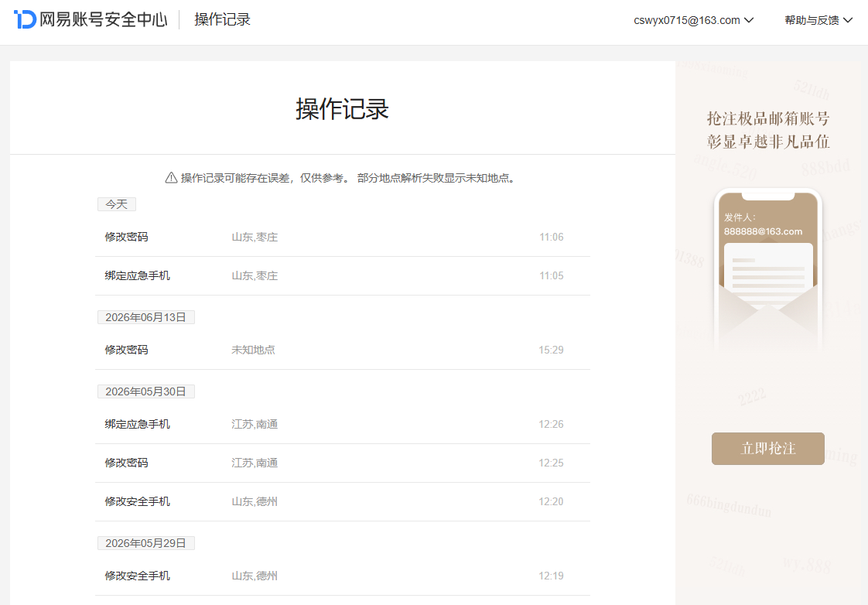Screen dimensions: 868x605
Task: Click 修改密码 in the 12:25 row
Action: pyautogui.click(x=127, y=463)
